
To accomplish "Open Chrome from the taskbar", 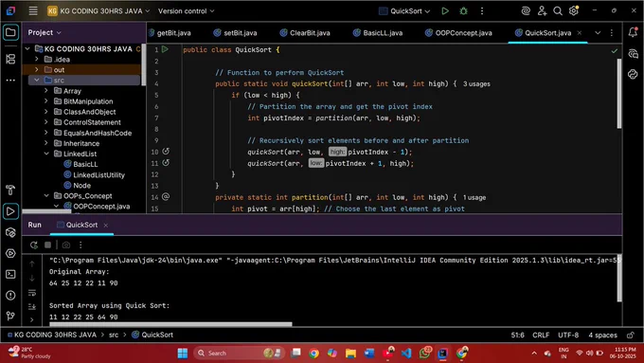I will tap(313, 354).
